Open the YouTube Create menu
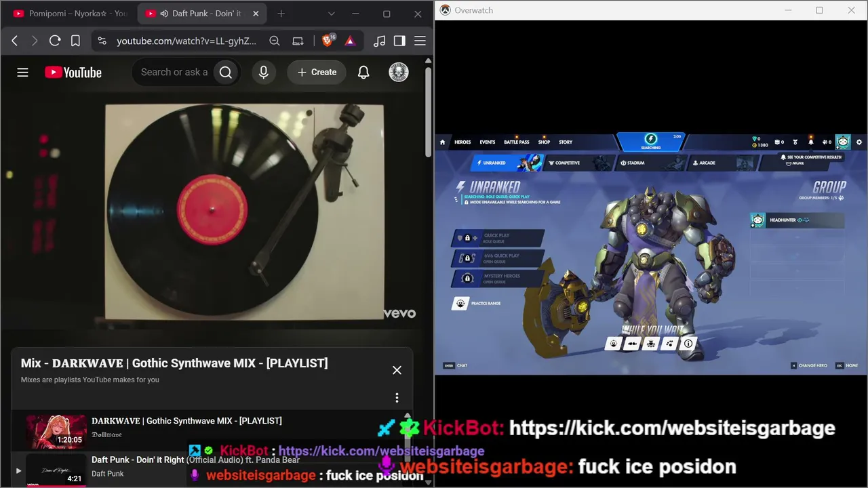 [x=317, y=72]
